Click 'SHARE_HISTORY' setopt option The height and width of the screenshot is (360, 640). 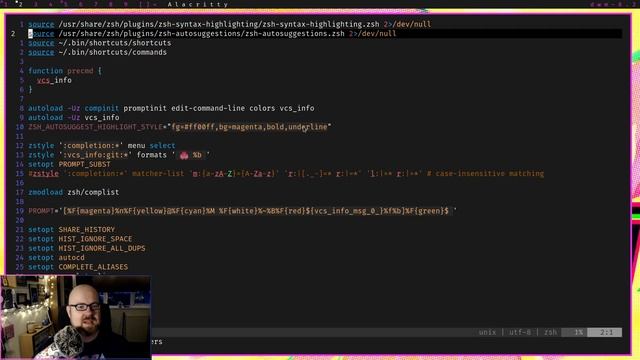tap(87, 229)
